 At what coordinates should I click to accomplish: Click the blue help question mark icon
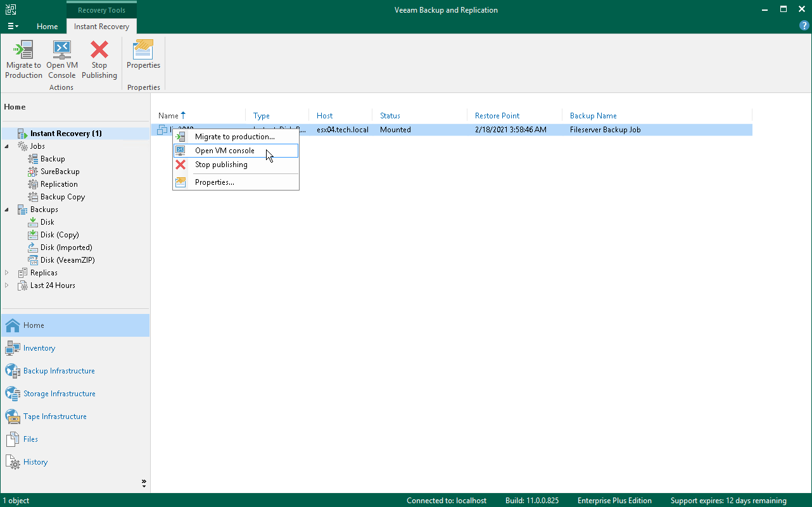coord(804,25)
